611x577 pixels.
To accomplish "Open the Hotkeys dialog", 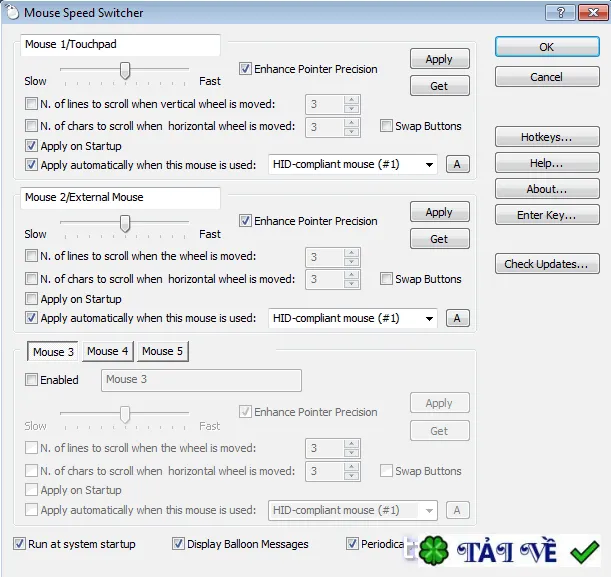I will coord(547,137).
